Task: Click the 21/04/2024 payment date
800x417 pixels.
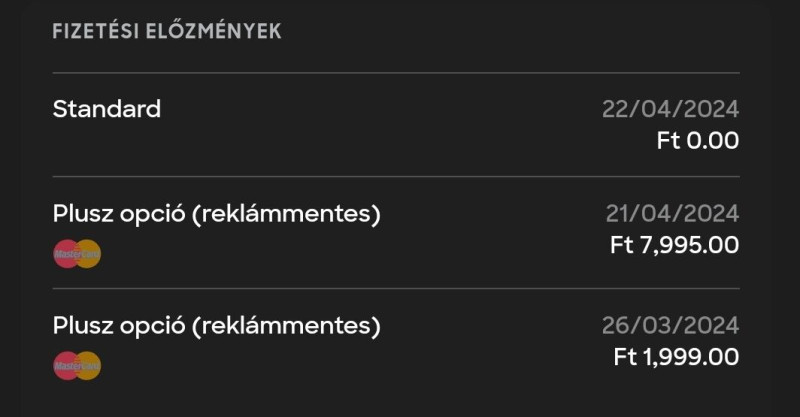Action: coord(671,214)
